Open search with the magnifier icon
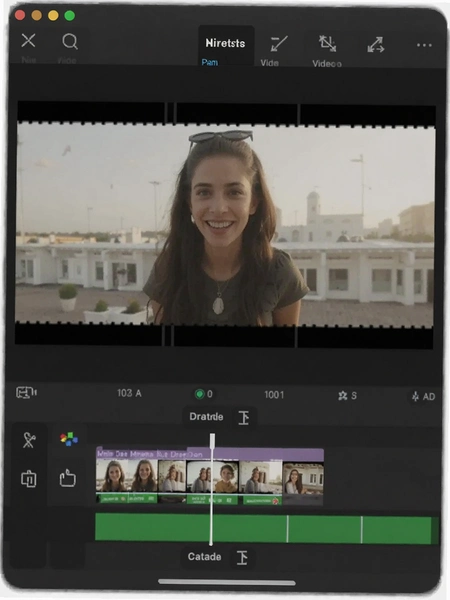 70,41
